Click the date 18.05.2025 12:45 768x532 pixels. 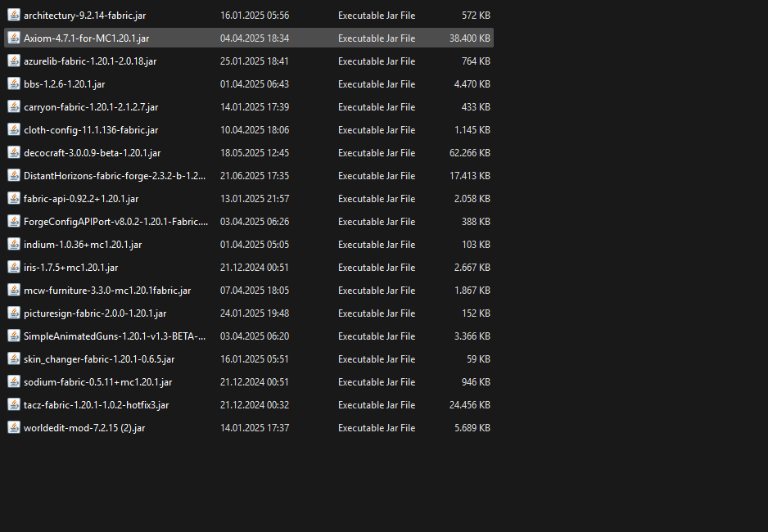click(254, 153)
